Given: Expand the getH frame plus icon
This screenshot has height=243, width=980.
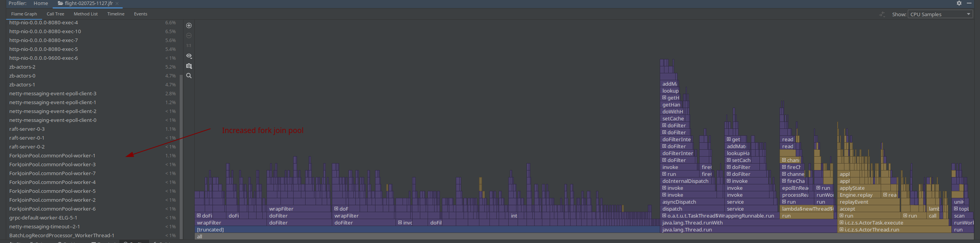Looking at the screenshot, I should (664, 98).
